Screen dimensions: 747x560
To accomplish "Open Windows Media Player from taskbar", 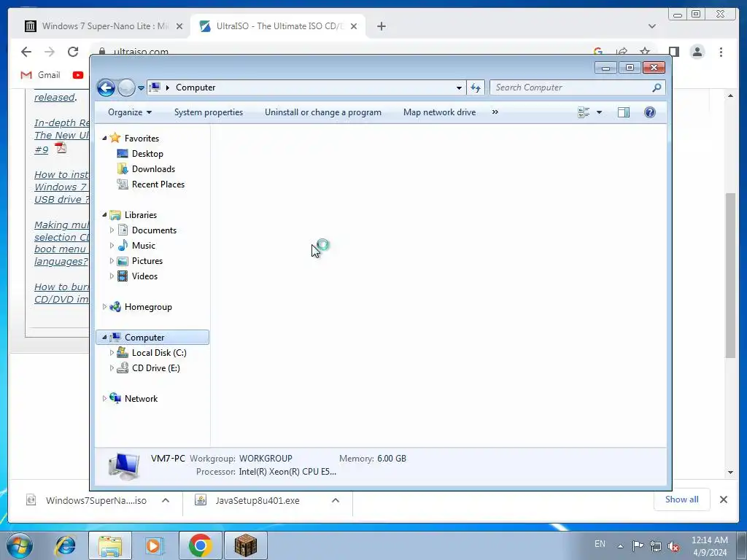I will click(x=153, y=545).
